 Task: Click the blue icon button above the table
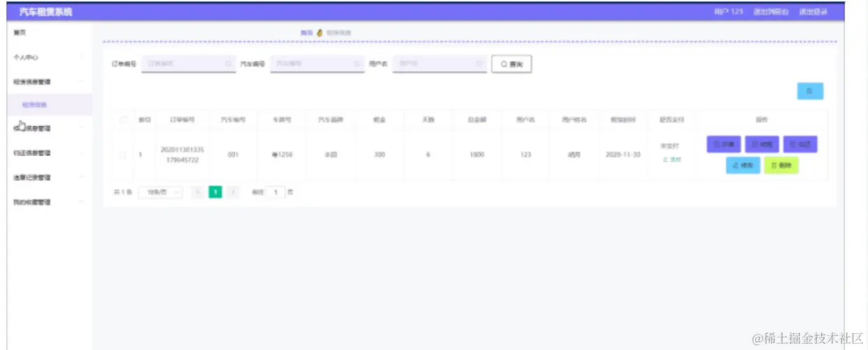pyautogui.click(x=810, y=91)
